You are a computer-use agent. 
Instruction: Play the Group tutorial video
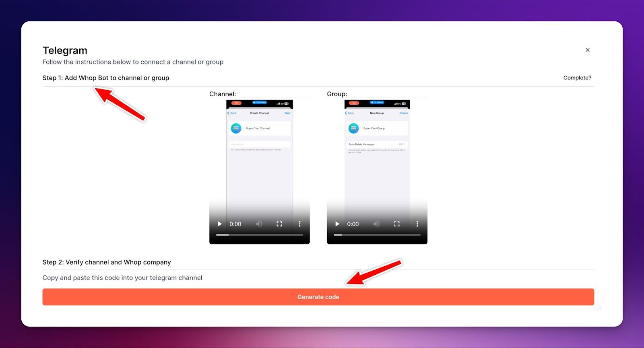pyautogui.click(x=337, y=224)
